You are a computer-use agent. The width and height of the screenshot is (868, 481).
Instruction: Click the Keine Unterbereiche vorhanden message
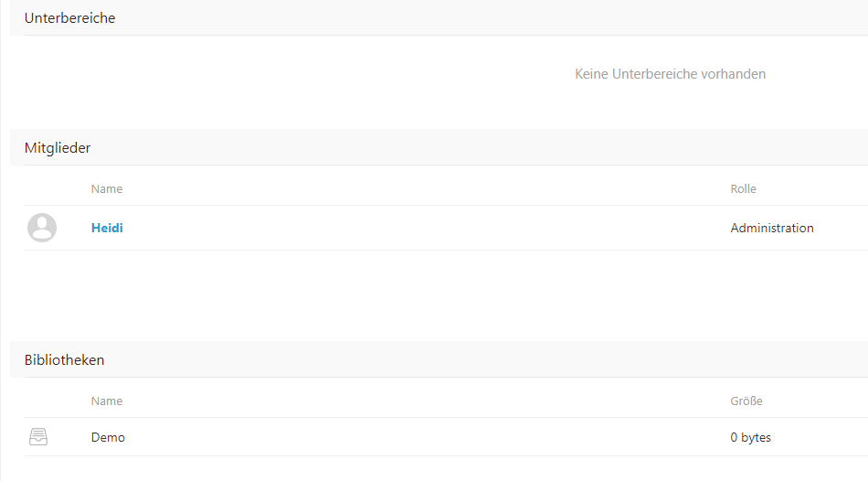(x=670, y=74)
